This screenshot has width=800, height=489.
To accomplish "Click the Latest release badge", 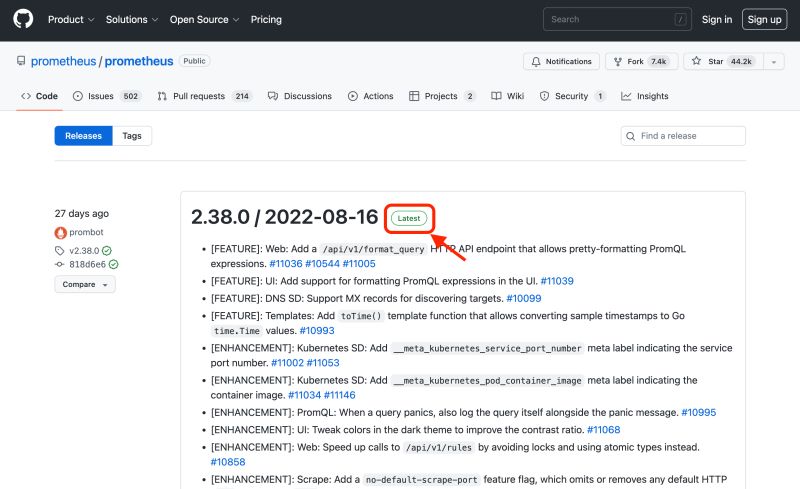I will pyautogui.click(x=409, y=218).
